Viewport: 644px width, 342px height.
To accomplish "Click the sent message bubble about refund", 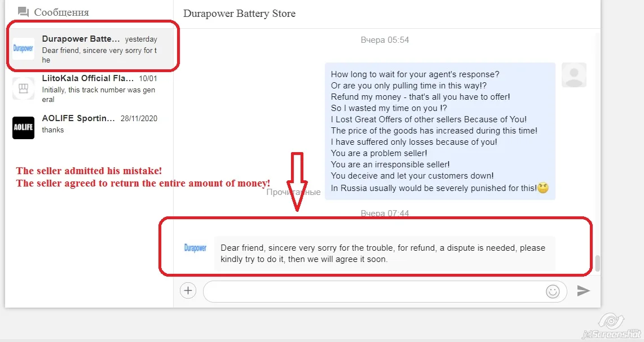I will (440, 131).
